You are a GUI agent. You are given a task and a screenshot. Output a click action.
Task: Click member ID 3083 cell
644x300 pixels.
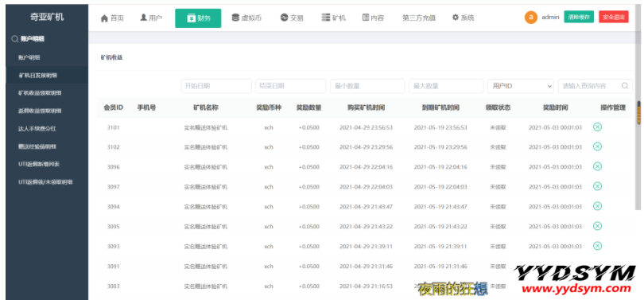coord(114,286)
